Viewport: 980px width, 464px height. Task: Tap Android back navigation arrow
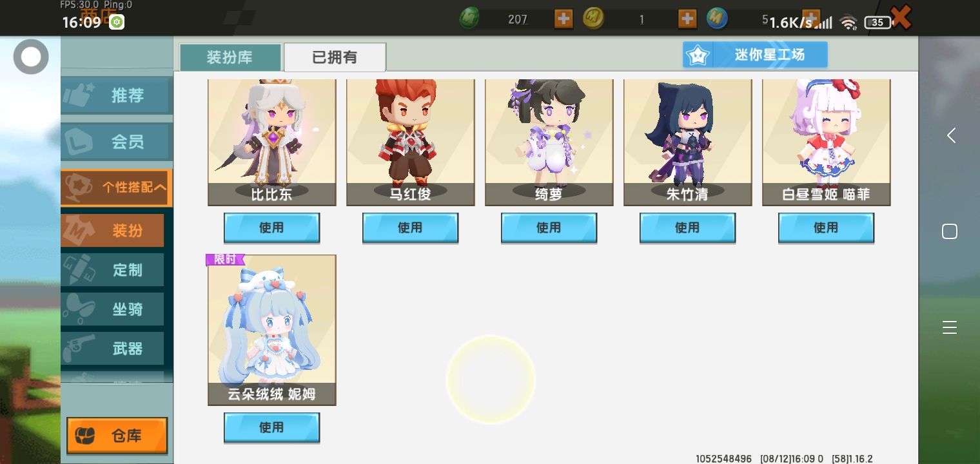[x=951, y=135]
